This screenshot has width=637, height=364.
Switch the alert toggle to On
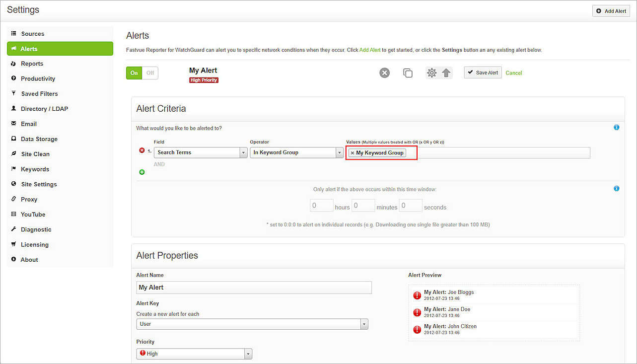[134, 73]
